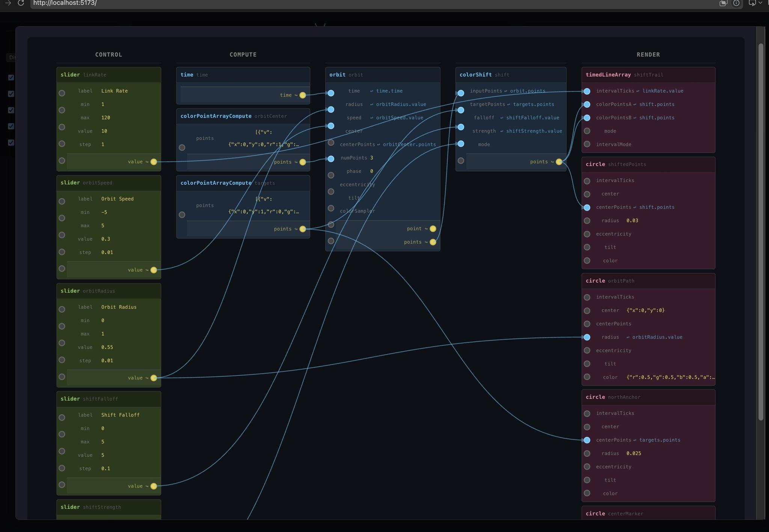Select the "slider orbitSpeed" node header
The image size is (769, 532).
point(109,183)
